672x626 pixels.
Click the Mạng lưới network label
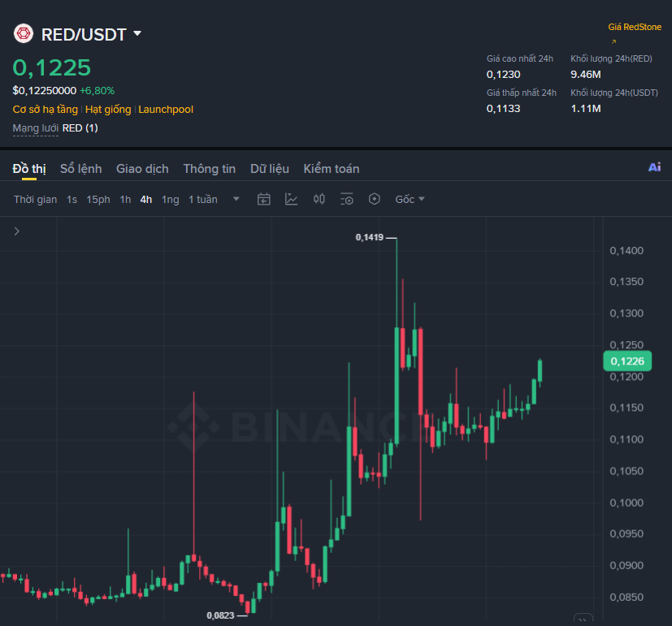(36, 128)
